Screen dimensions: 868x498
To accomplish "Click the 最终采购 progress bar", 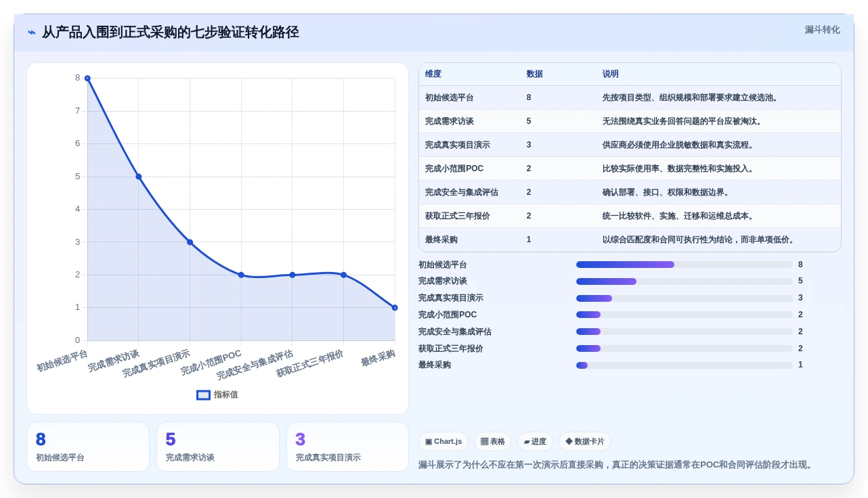I will 684,365.
